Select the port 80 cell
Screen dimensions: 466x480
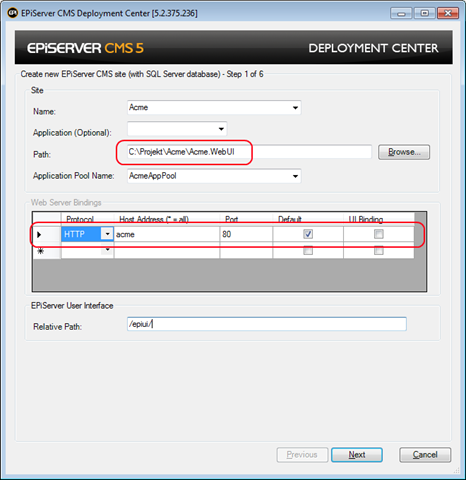click(x=246, y=234)
